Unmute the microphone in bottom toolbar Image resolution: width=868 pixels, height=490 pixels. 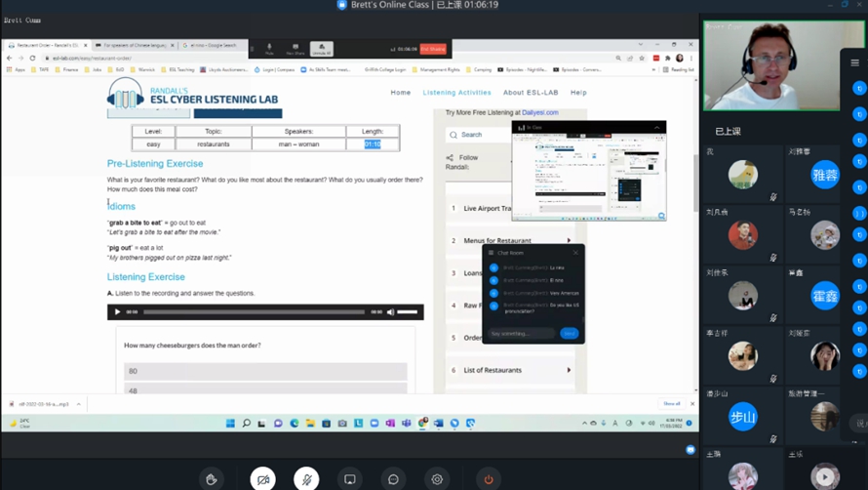coord(306,479)
